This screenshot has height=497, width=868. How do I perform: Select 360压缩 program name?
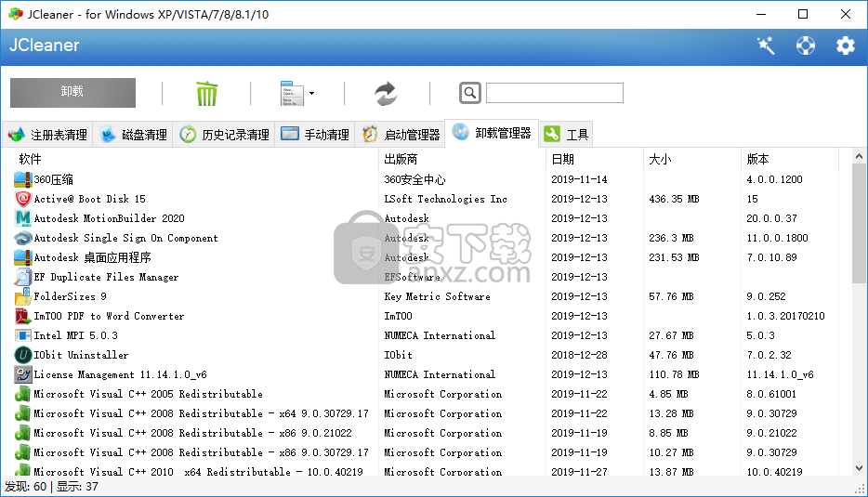pyautogui.click(x=54, y=179)
